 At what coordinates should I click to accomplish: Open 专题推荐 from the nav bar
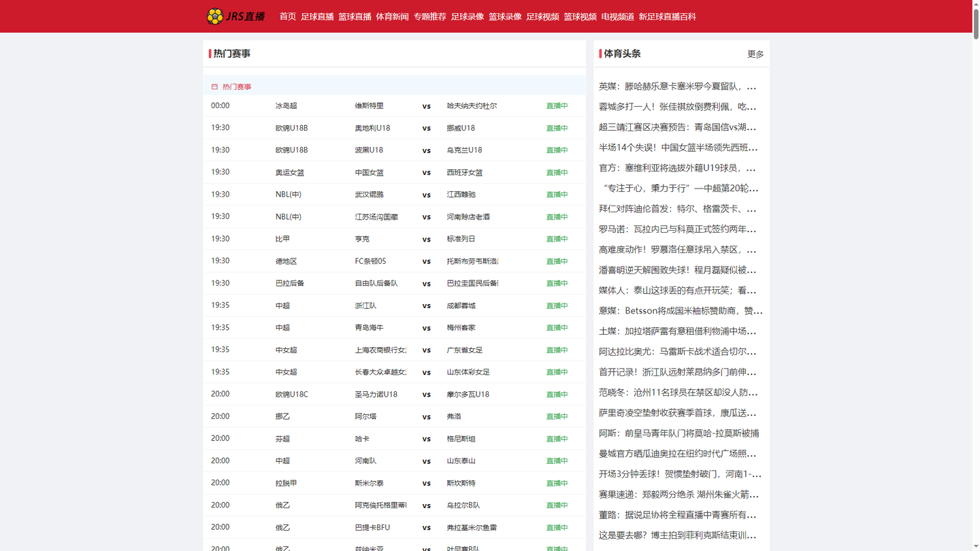(429, 16)
